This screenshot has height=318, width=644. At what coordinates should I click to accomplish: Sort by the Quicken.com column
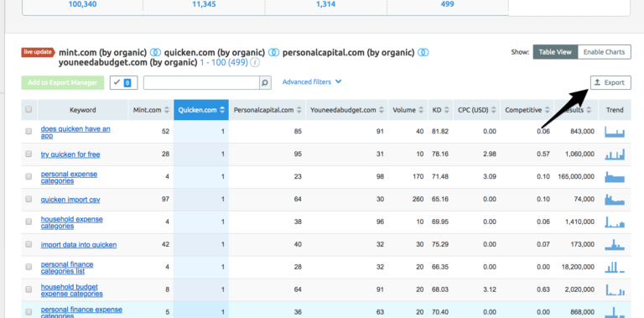[201, 110]
